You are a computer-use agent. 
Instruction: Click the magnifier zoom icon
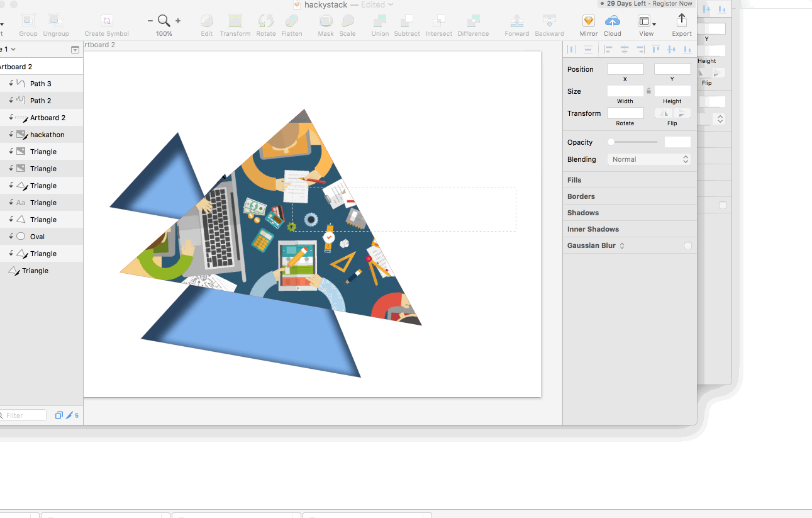(164, 21)
